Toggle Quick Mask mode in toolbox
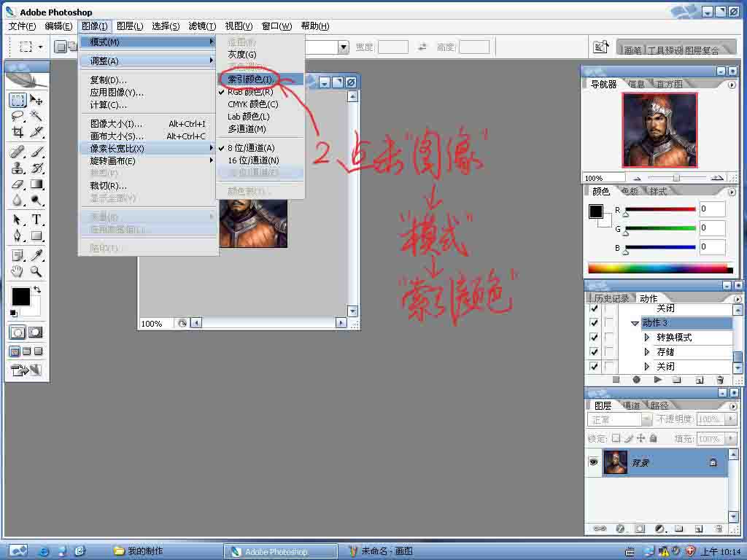Image resolution: width=747 pixels, height=560 pixels. (x=36, y=332)
